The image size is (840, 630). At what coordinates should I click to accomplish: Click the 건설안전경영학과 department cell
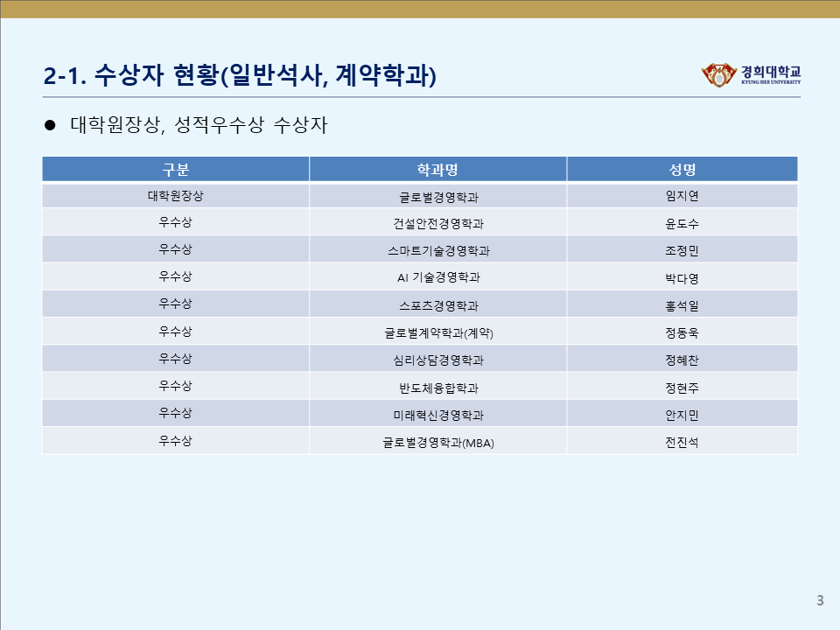click(437, 224)
